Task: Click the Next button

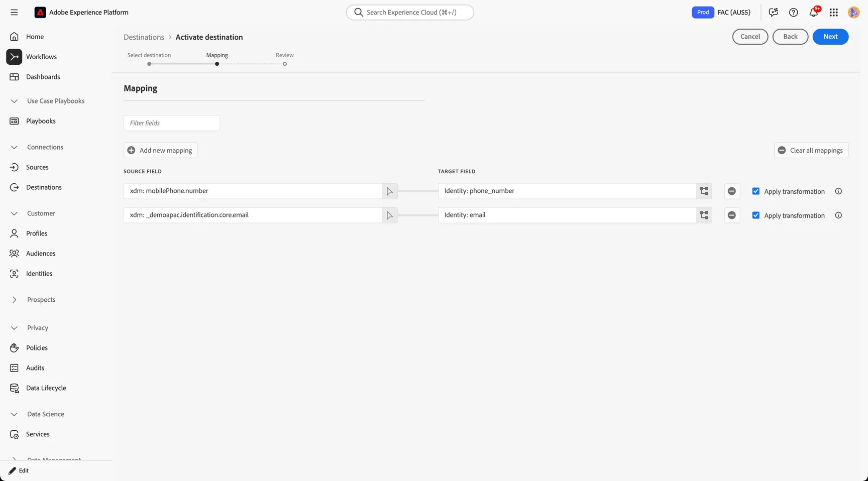Action: click(830, 37)
